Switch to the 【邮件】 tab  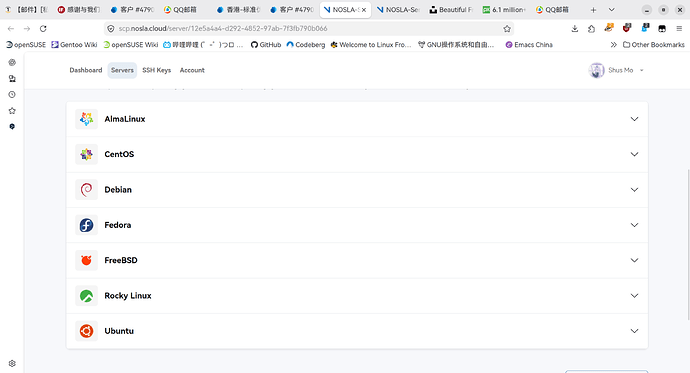click(x=27, y=10)
